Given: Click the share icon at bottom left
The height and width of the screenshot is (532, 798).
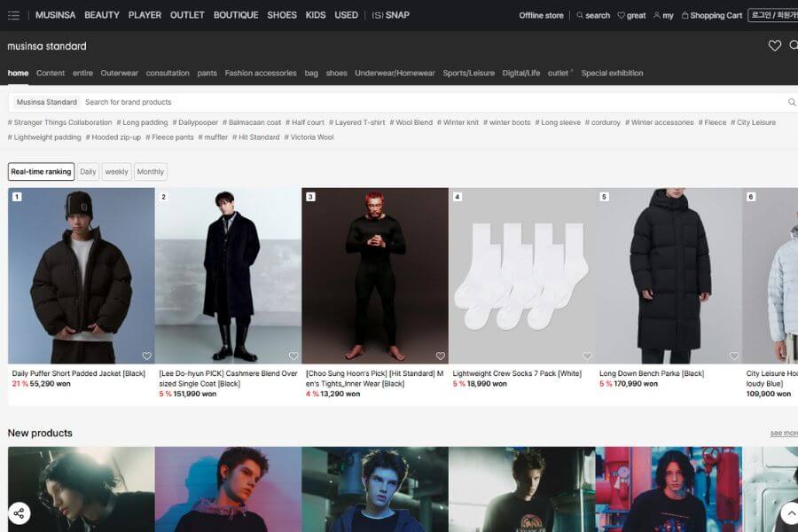Looking at the screenshot, I should (19, 512).
